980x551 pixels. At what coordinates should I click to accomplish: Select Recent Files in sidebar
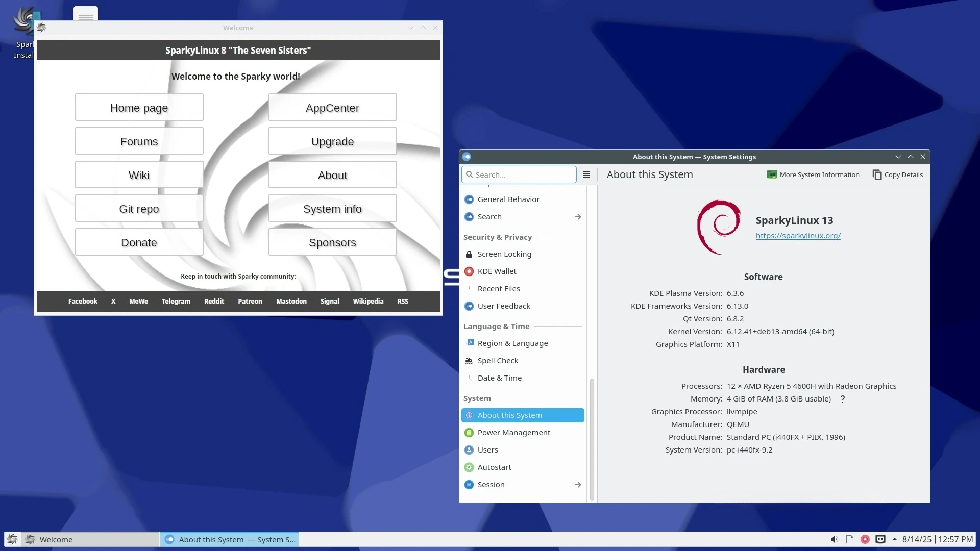click(523, 289)
